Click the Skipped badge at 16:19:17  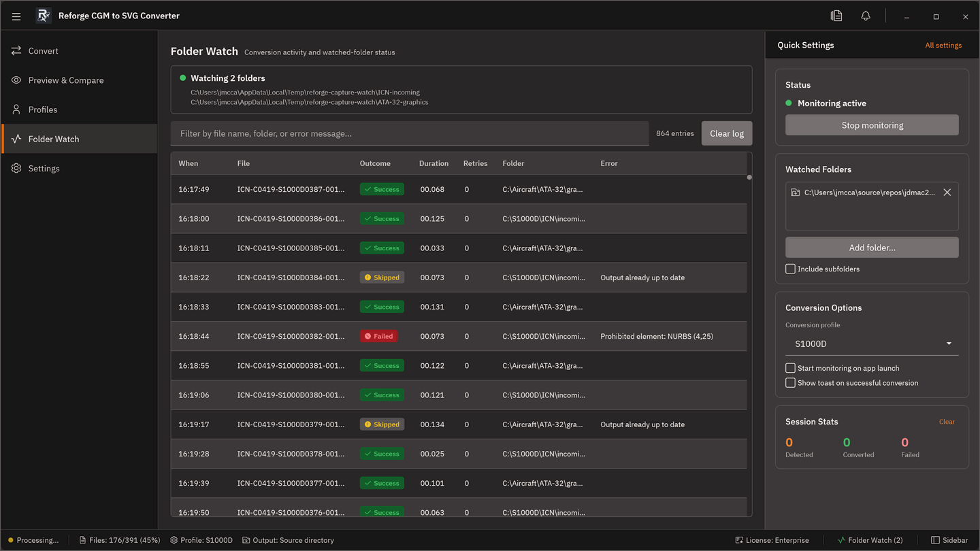382,424
